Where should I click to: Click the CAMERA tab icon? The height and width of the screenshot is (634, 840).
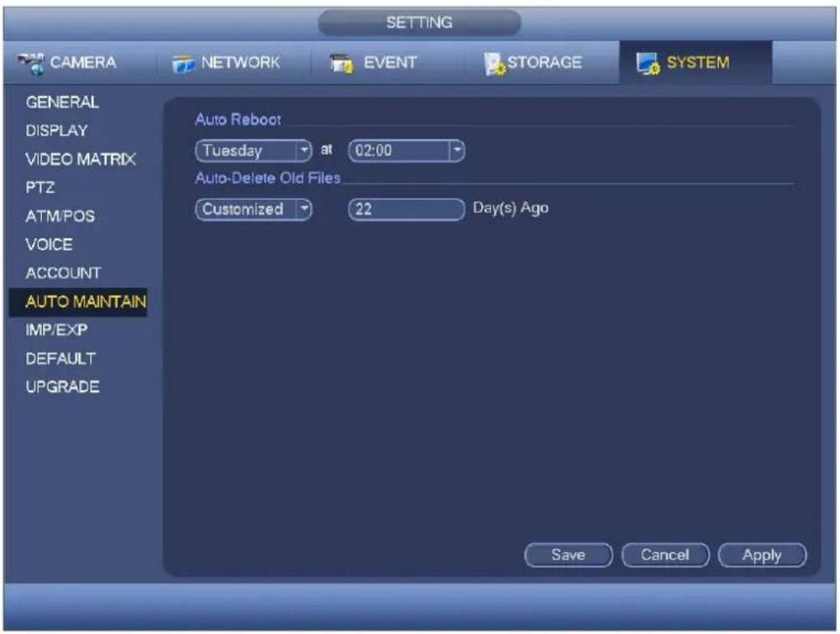(x=31, y=64)
